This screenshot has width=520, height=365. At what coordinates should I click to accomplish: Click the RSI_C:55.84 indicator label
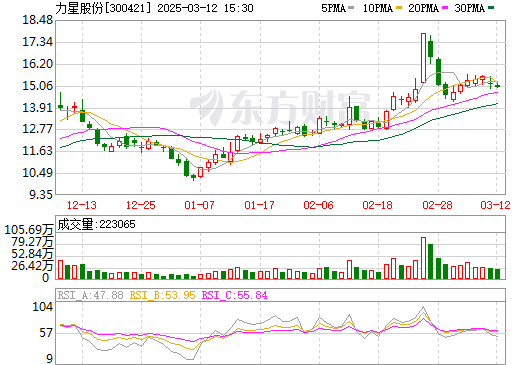click(x=235, y=295)
